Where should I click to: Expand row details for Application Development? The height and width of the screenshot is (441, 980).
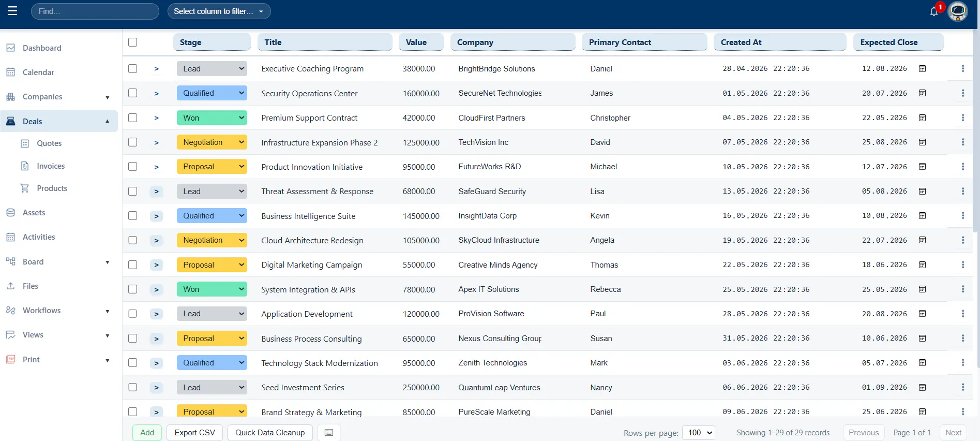(156, 314)
